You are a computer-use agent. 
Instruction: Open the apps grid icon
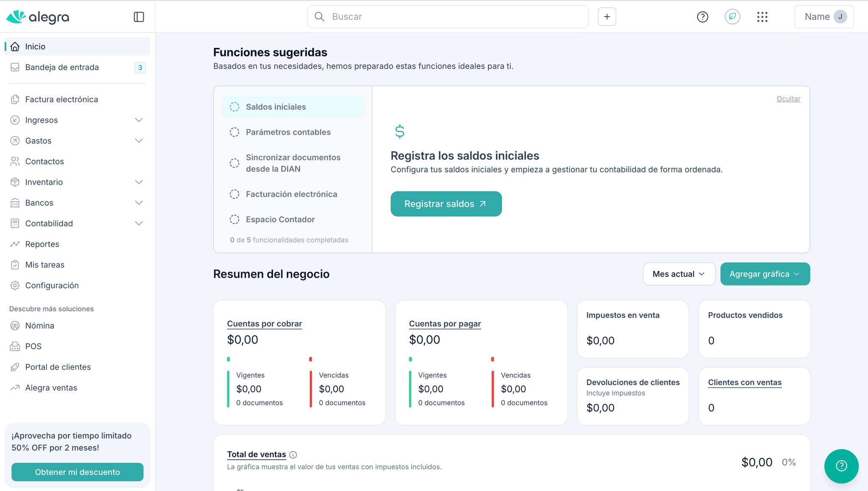point(762,17)
